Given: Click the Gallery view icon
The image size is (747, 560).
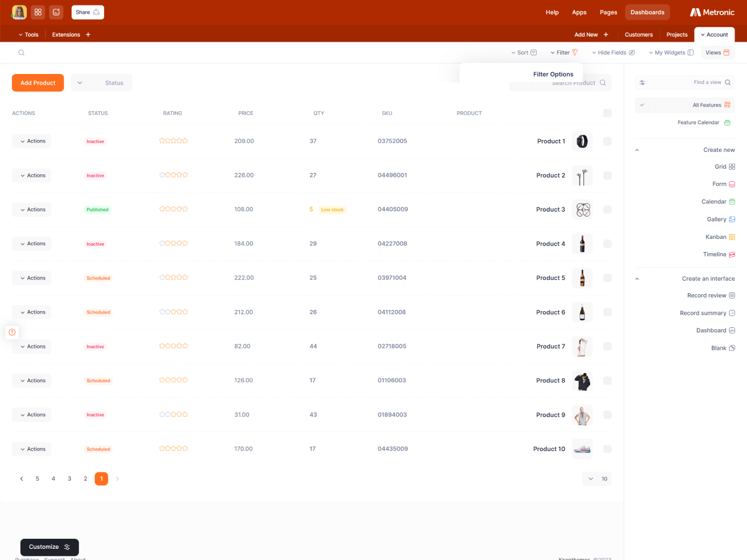Looking at the screenshot, I should coord(732,220).
